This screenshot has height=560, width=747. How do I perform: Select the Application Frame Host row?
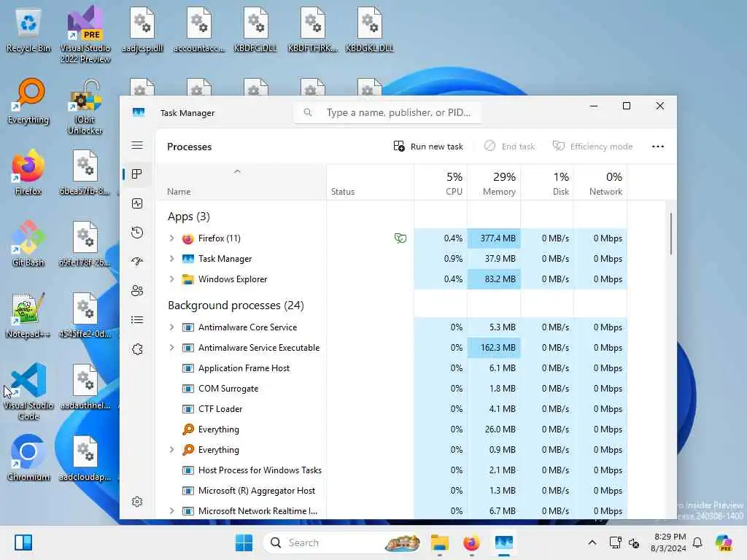tap(391, 368)
